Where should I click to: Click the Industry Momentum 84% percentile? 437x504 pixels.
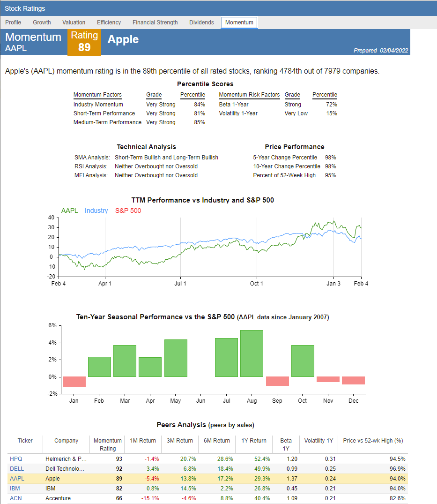pos(200,105)
